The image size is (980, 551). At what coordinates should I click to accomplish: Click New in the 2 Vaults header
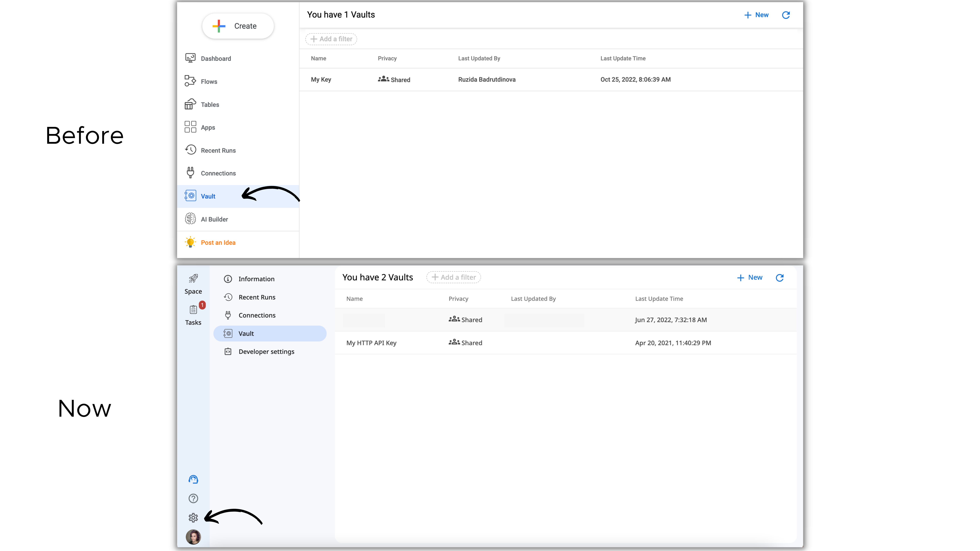[749, 278]
